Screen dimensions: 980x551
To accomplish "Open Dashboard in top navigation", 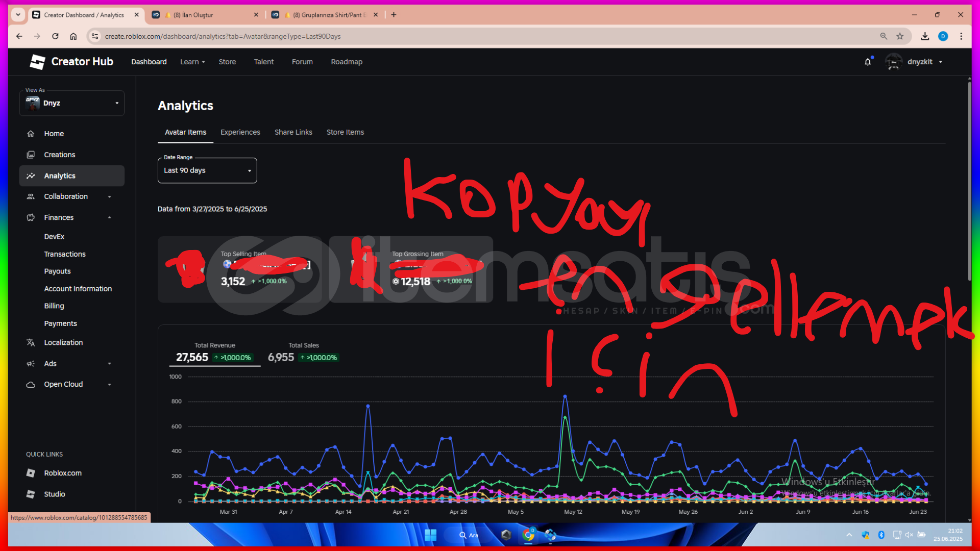I will pos(149,62).
